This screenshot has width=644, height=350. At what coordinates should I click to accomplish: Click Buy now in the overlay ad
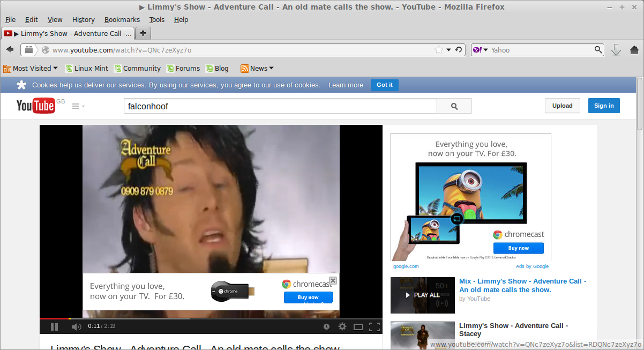pyautogui.click(x=308, y=297)
